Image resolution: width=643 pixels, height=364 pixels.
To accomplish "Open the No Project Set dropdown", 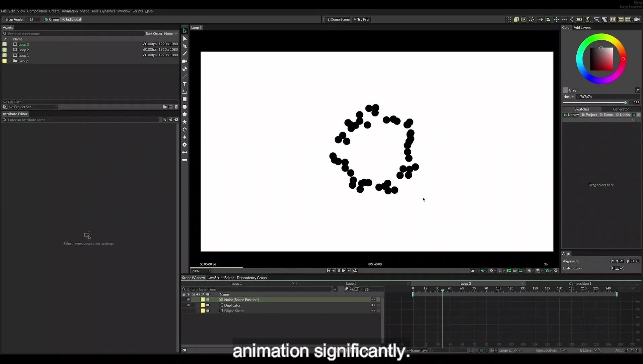I will [33, 107].
